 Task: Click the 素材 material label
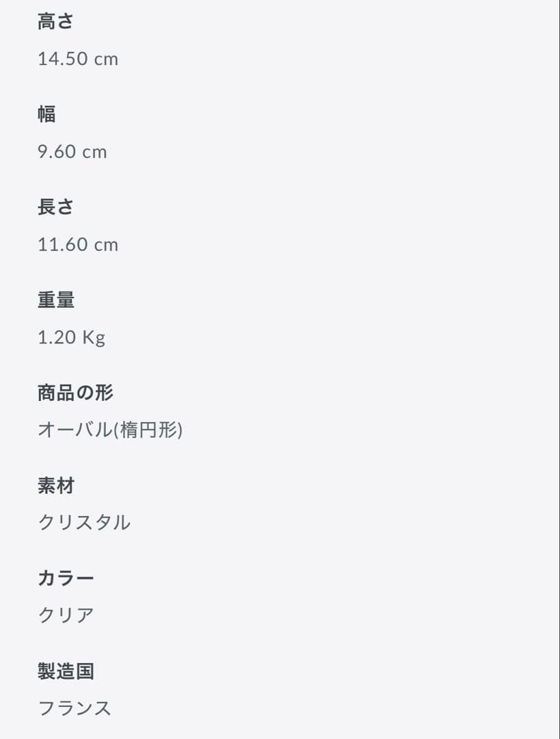(56, 486)
